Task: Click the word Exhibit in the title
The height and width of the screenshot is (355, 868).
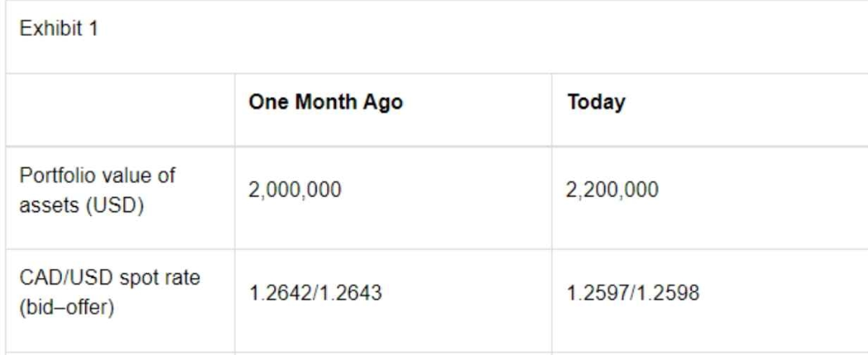Action: pos(51,28)
